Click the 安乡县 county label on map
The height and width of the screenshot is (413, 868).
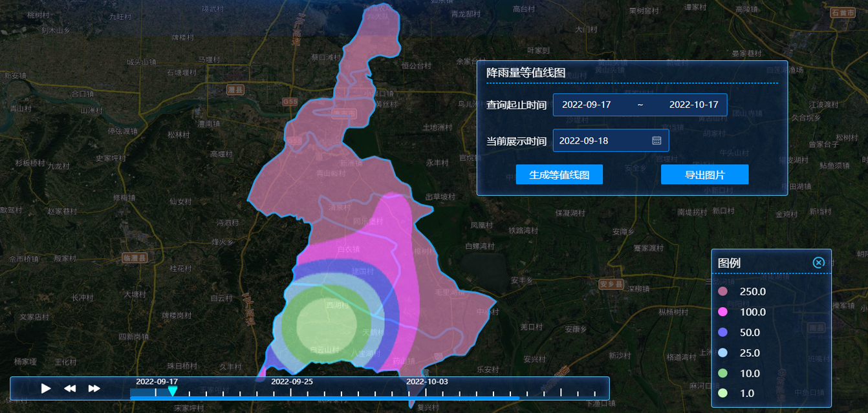pos(610,284)
